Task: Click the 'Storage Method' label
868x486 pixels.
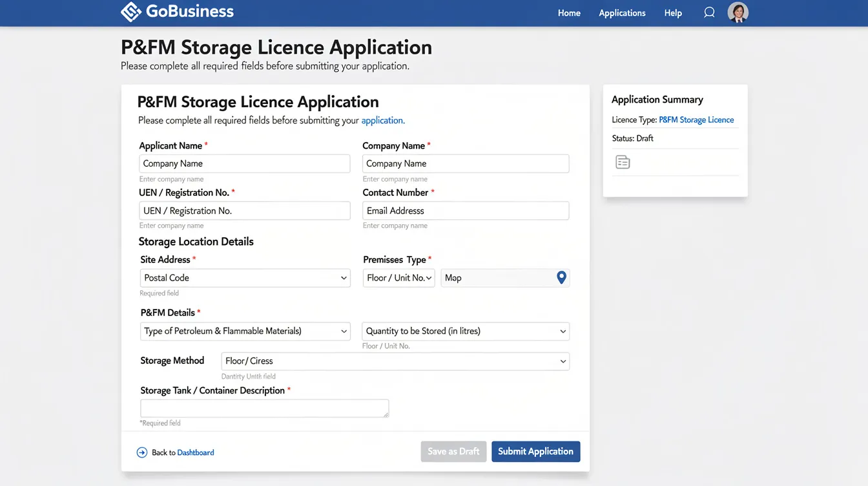Action: coord(172,361)
